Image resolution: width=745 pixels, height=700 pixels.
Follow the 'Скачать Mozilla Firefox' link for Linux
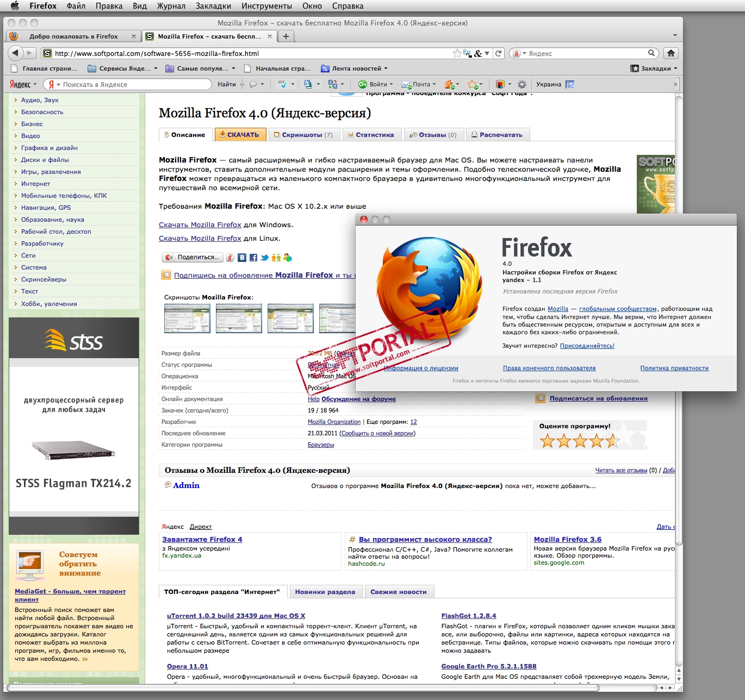pos(200,238)
